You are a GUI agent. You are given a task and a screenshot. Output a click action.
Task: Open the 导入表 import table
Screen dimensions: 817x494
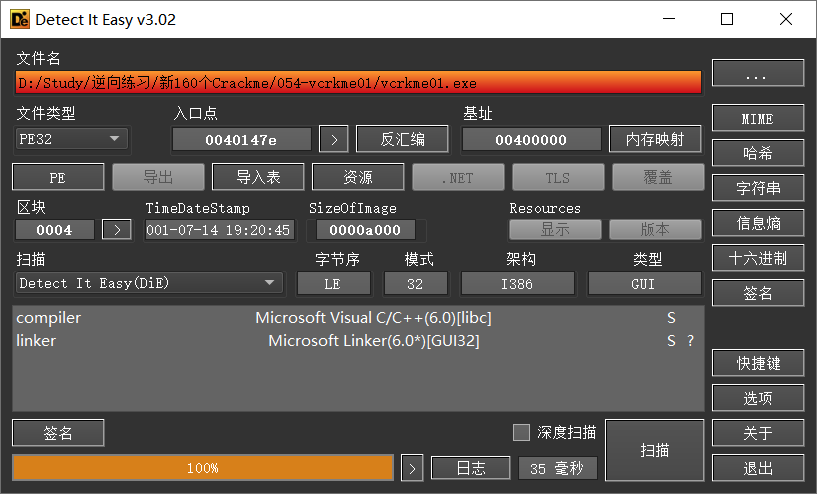(258, 177)
